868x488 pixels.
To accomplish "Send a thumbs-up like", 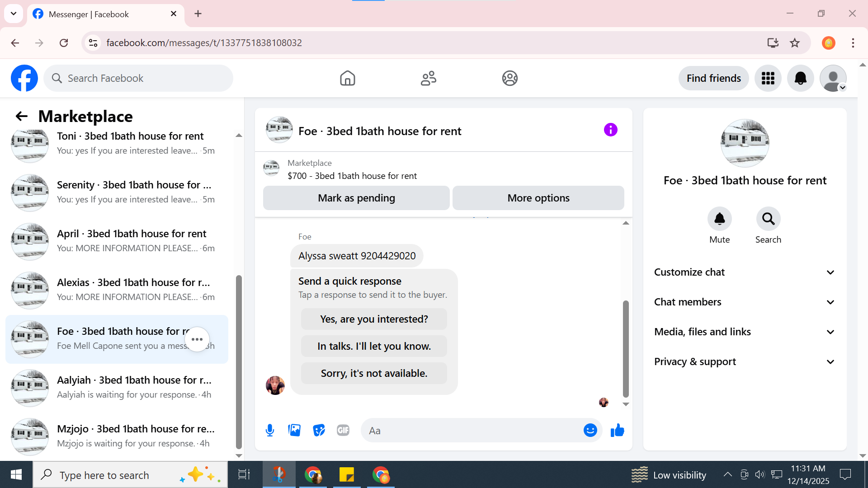I will coord(617,431).
